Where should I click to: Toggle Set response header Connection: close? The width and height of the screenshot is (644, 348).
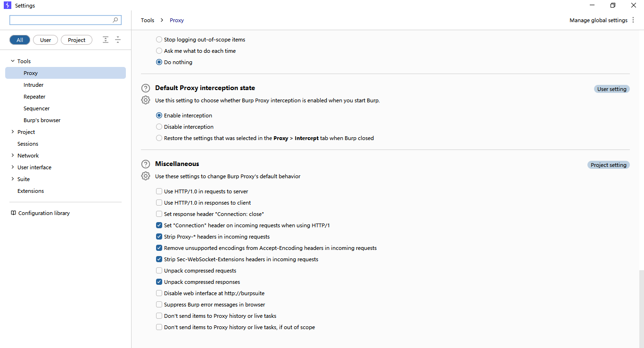point(159,214)
